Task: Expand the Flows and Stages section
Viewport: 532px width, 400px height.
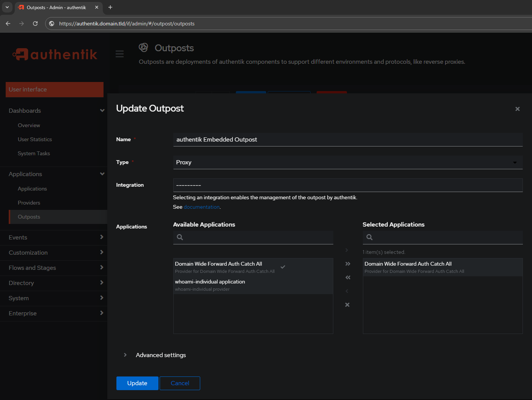Action: click(54, 268)
